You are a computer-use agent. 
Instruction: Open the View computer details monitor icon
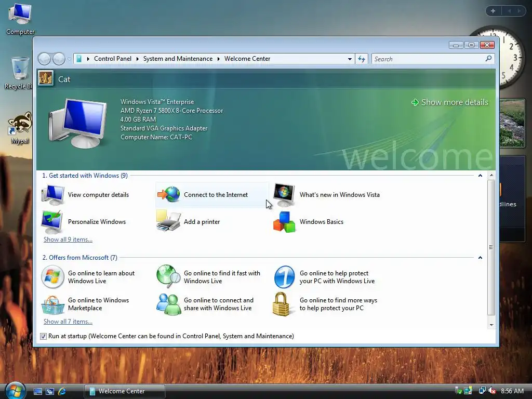[x=52, y=195]
